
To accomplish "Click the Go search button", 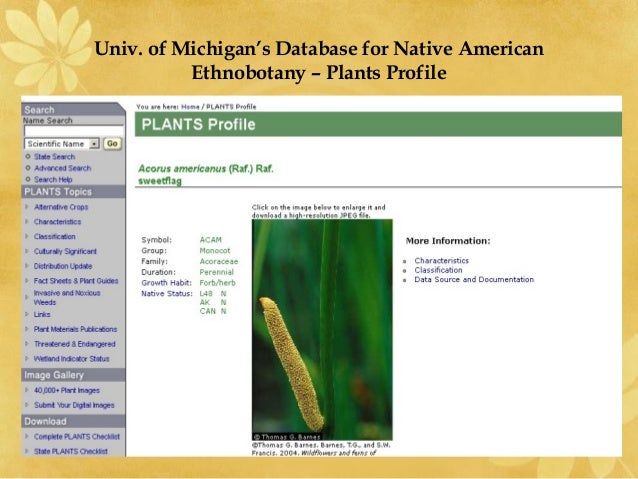I will point(112,144).
